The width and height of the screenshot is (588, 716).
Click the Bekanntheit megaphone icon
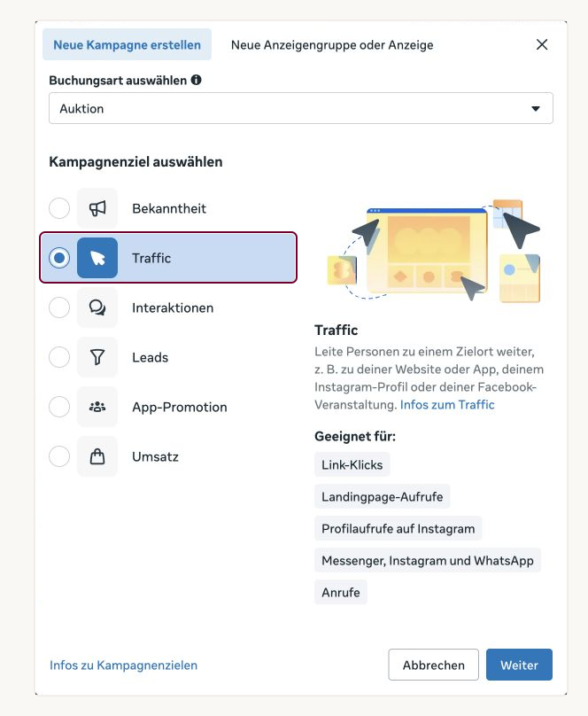(97, 208)
